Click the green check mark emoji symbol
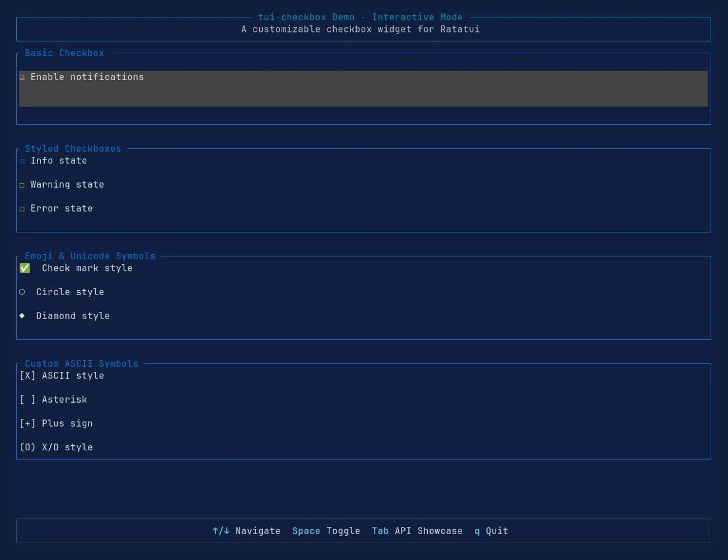The width and height of the screenshot is (728, 560). point(24,268)
